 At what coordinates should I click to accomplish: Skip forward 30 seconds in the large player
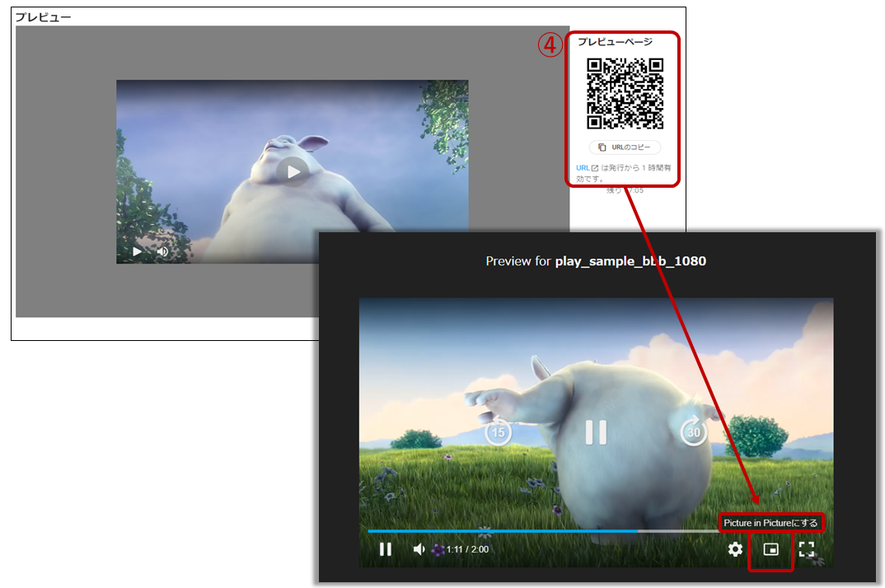coord(694,432)
